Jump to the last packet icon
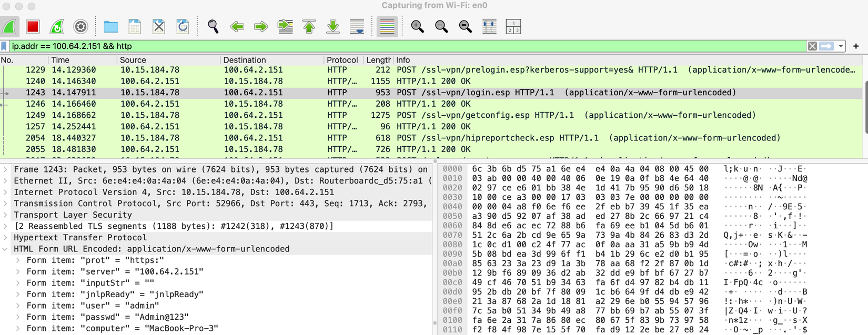The width and height of the screenshot is (868, 335). point(333,26)
